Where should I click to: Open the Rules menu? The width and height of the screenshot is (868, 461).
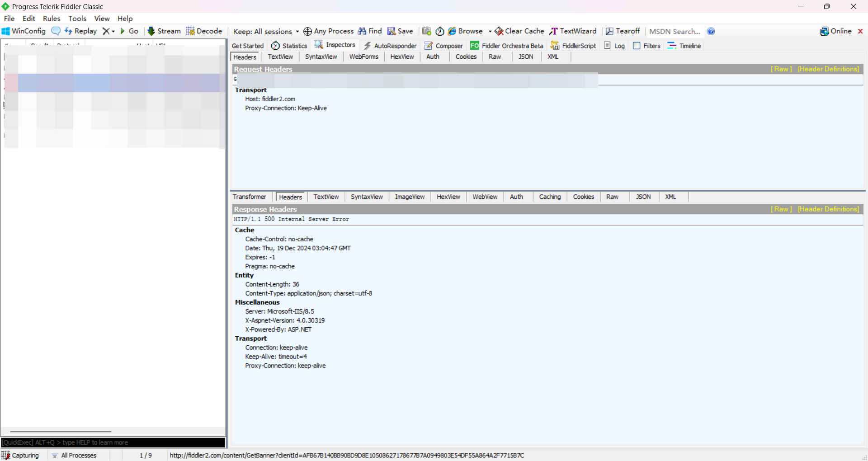[52, 19]
